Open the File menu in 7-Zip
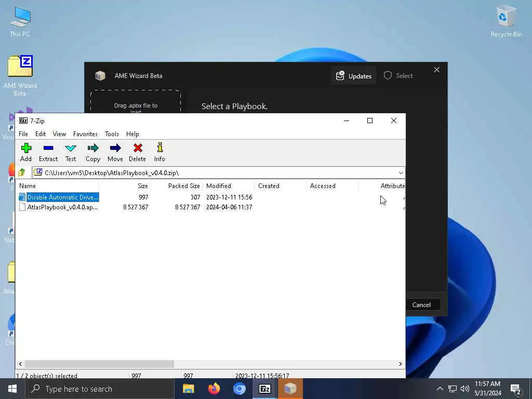The width and height of the screenshot is (532, 399). [23, 134]
